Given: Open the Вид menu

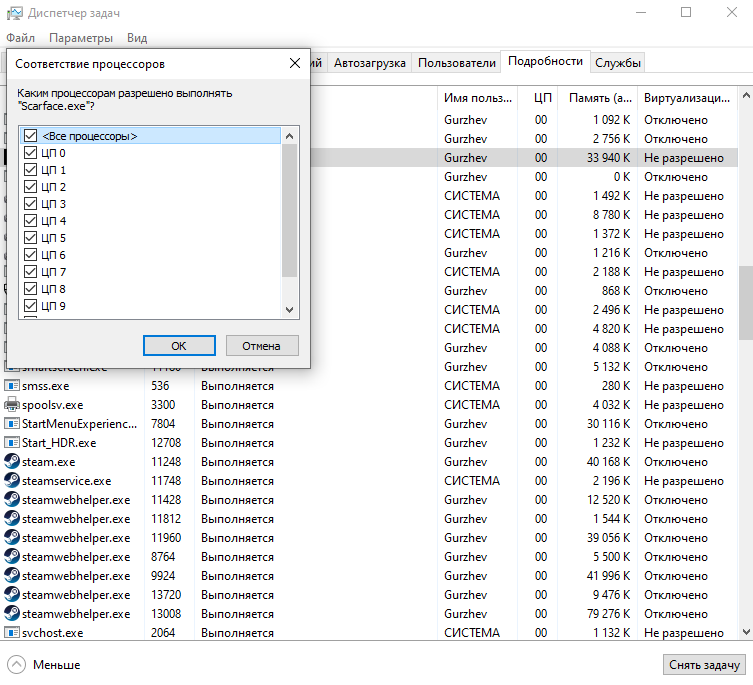Looking at the screenshot, I should point(137,37).
